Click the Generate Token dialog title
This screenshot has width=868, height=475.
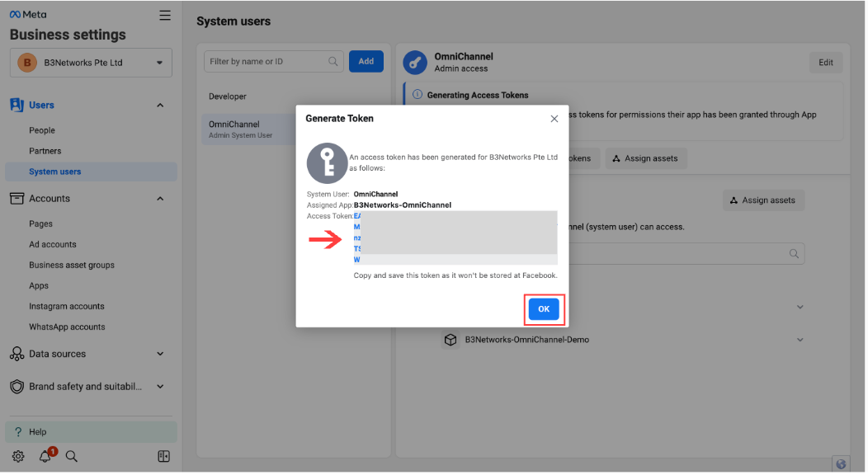(x=339, y=118)
